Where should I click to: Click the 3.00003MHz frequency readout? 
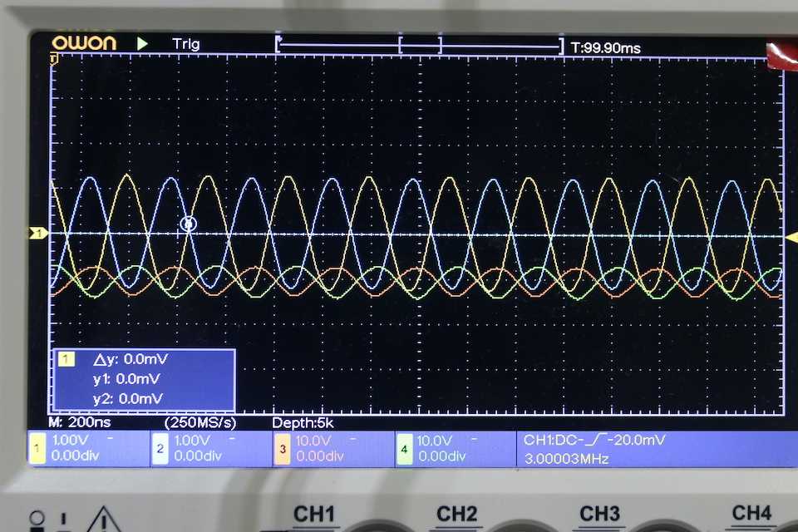click(566, 459)
